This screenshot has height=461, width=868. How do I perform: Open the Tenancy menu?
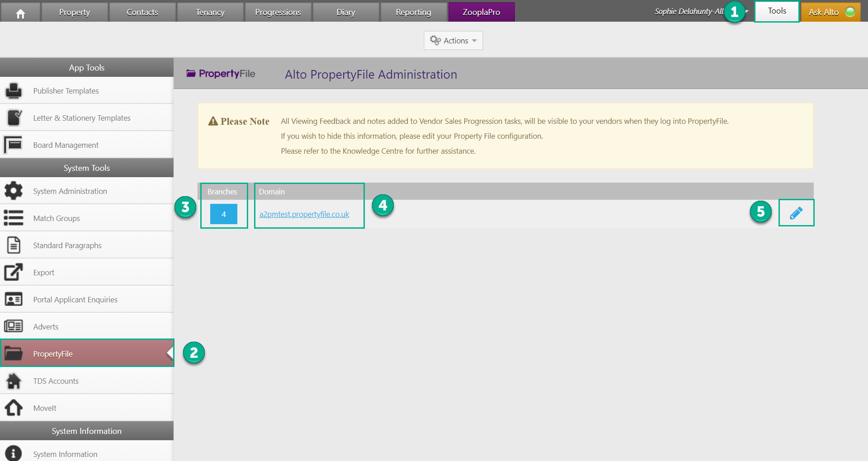pos(210,12)
